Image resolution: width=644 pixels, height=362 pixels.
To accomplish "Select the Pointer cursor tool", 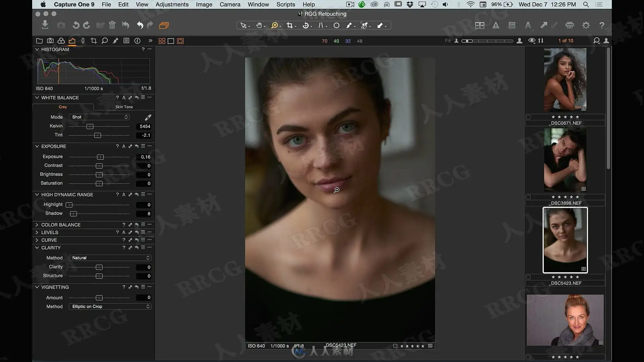I will [244, 25].
